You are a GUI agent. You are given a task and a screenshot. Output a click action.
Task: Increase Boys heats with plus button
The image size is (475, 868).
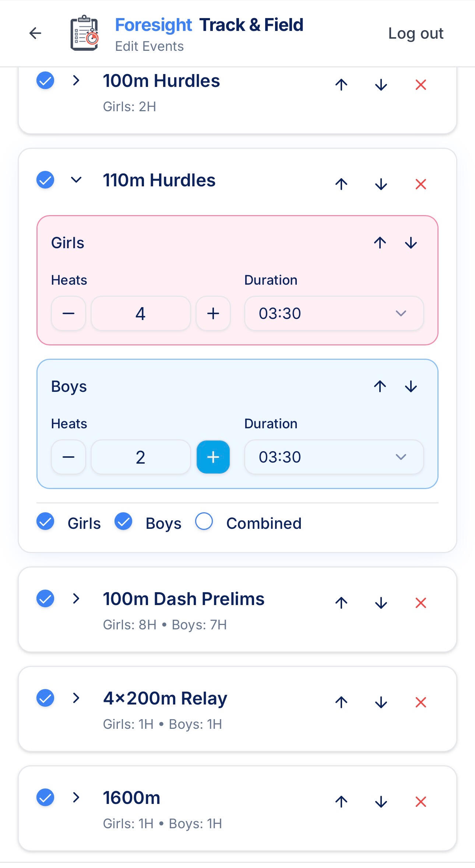click(x=213, y=457)
